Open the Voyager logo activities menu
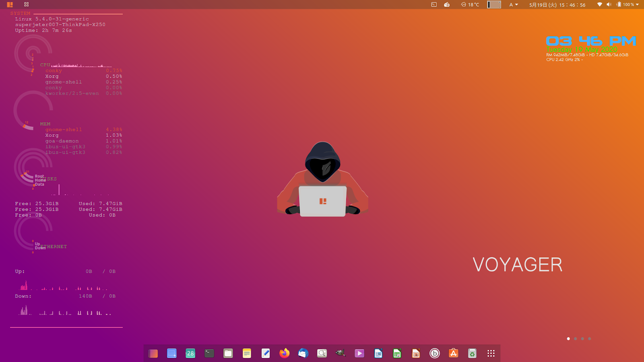 pos(10,4)
